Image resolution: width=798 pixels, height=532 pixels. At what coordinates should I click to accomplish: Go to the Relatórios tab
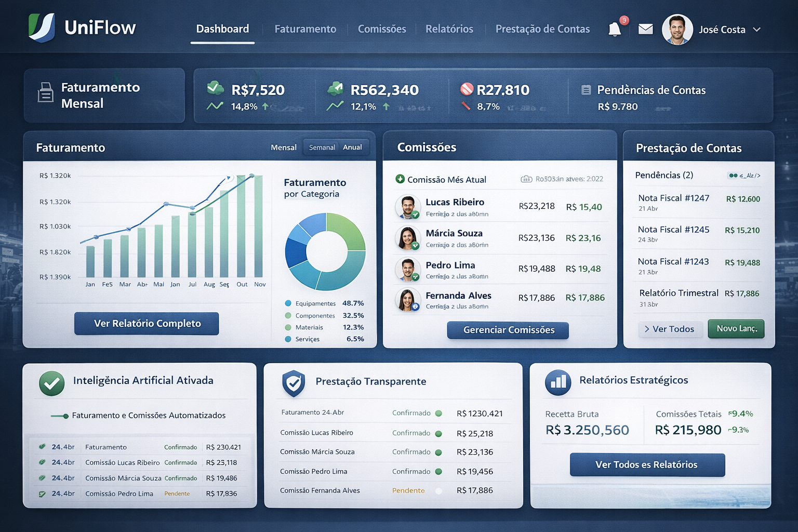click(449, 29)
